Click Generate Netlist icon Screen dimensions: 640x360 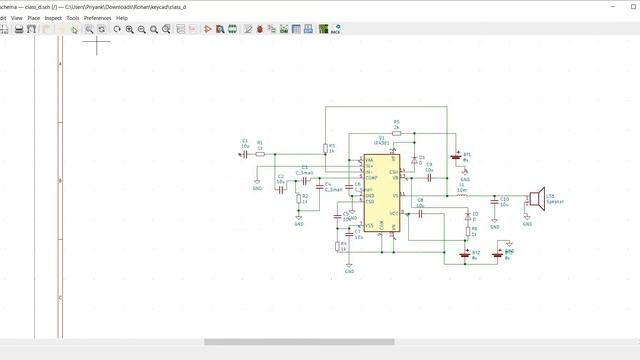pyautogui.click(x=284, y=29)
